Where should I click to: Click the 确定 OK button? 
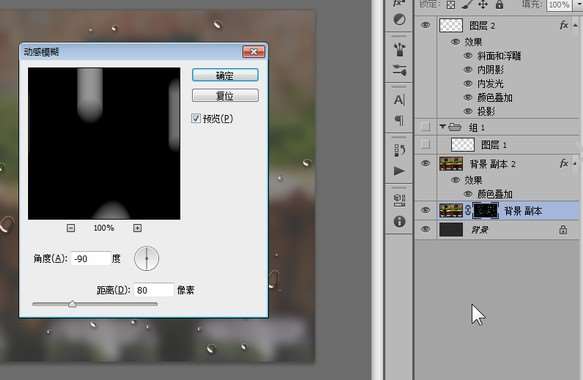pos(225,75)
